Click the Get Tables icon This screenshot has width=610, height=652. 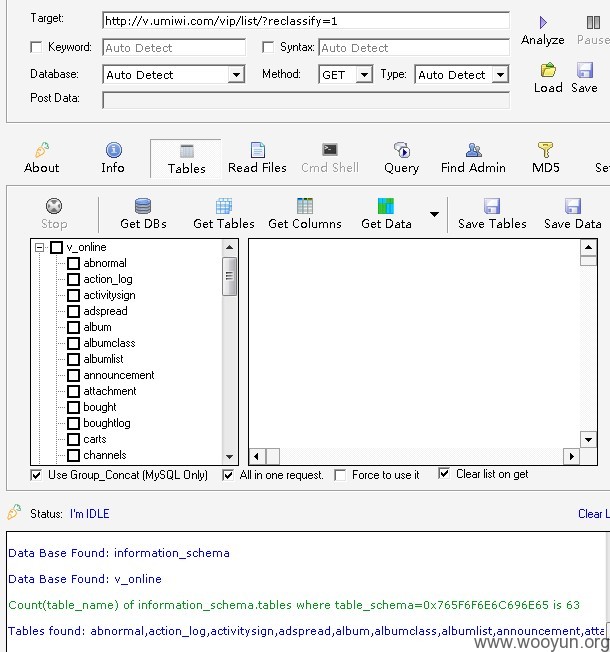(224, 206)
